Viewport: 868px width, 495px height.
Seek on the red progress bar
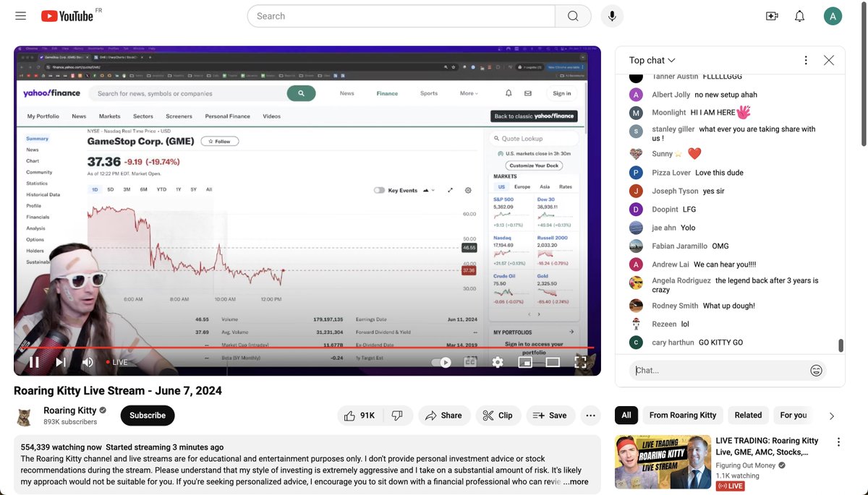click(x=304, y=348)
